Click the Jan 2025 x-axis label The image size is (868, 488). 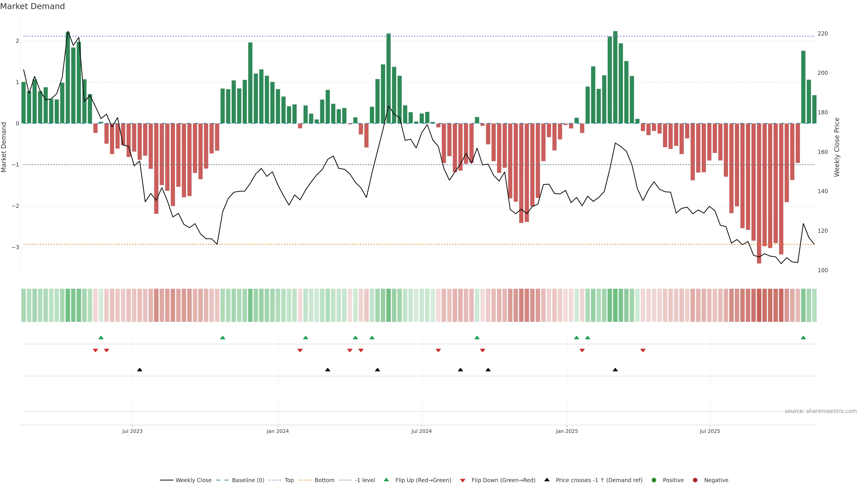pos(567,432)
